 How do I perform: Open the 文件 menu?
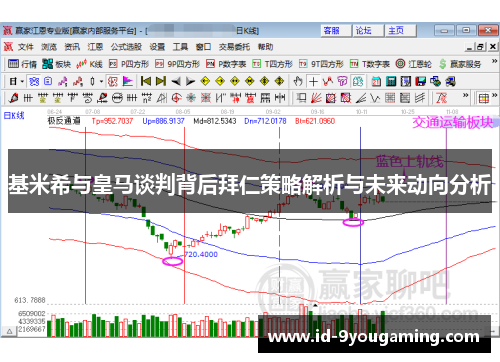(25, 47)
